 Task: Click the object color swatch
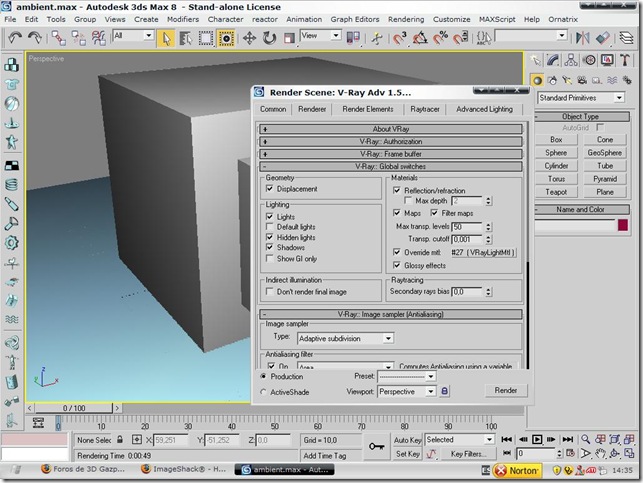624,226
